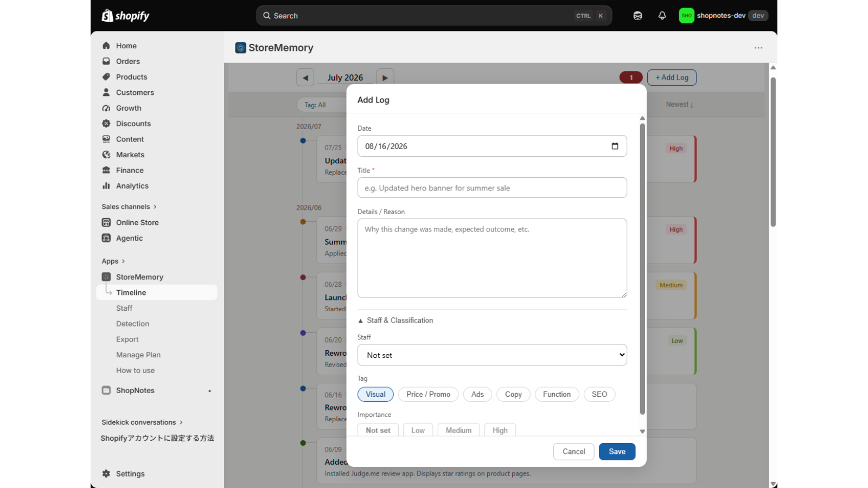Click the dialog scrollbar down arrow

pyautogui.click(x=642, y=432)
